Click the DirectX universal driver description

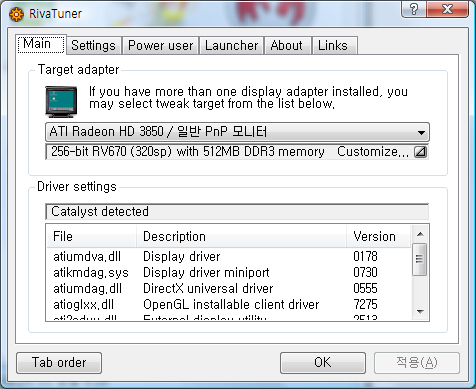coord(208,289)
